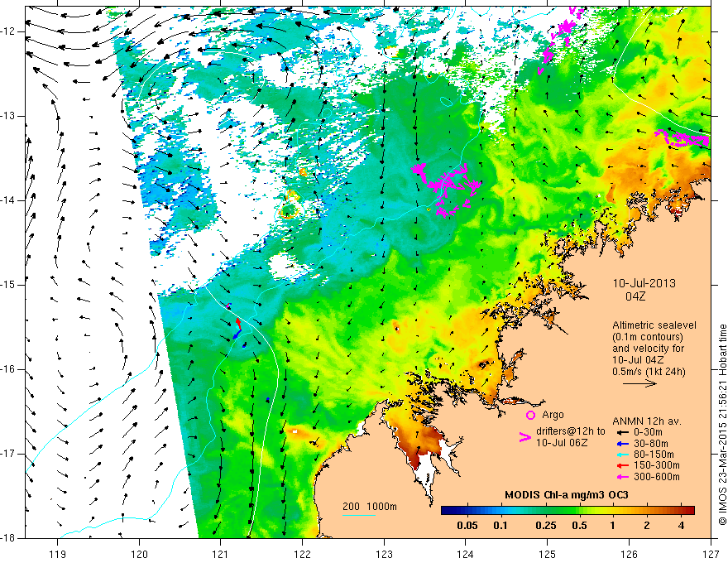Viewport: 728px width, 563px height.
Task: Click longitude axis label 120
Action: pos(139,555)
